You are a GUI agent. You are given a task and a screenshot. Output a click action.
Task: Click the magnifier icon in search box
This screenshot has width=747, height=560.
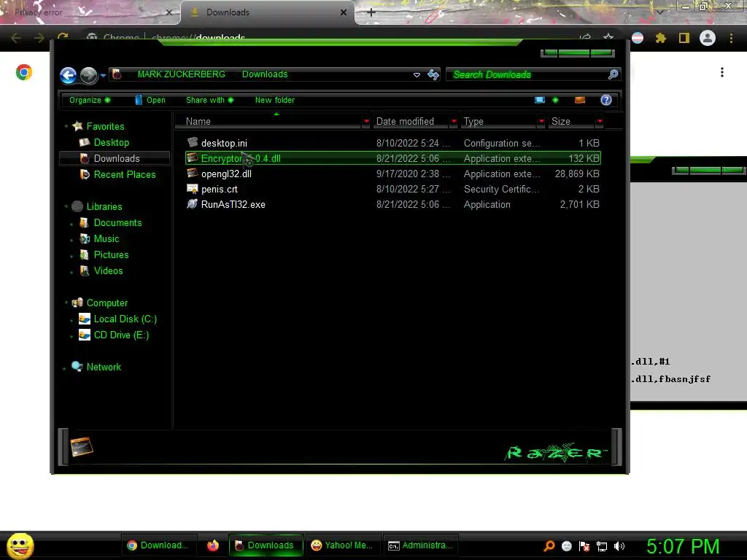coord(613,74)
